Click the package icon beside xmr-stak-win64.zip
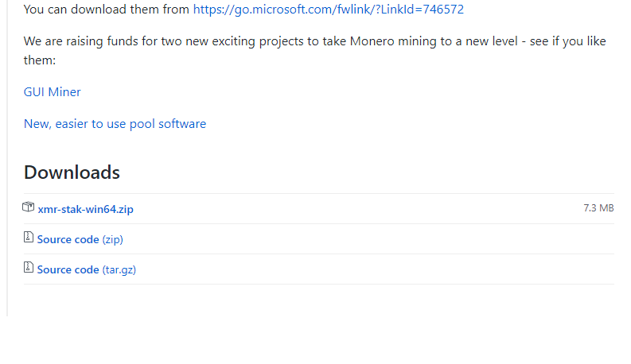Image resolution: width=631 pixels, height=364 pixels. (28, 207)
